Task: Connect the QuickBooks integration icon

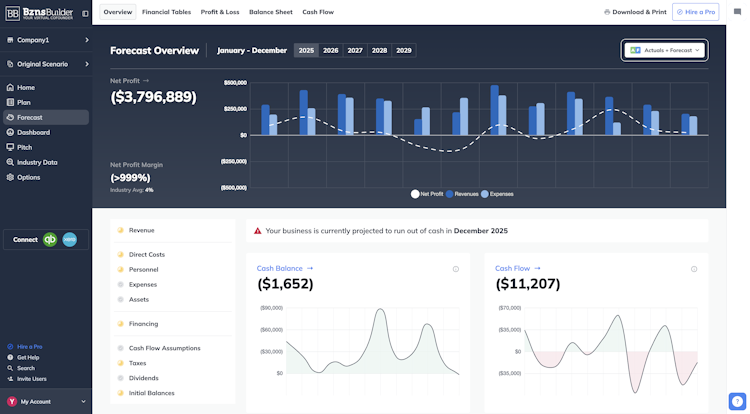Action: click(x=50, y=240)
